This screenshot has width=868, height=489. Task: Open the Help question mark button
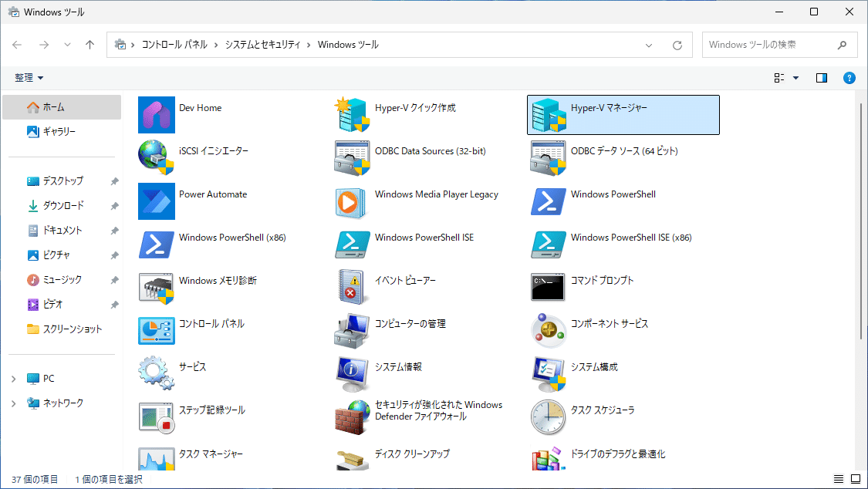[x=849, y=78]
